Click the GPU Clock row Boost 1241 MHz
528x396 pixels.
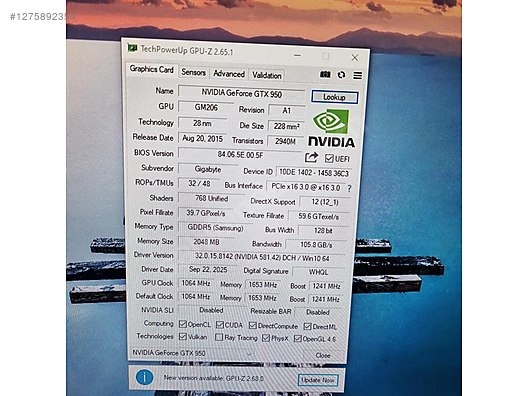click(326, 286)
